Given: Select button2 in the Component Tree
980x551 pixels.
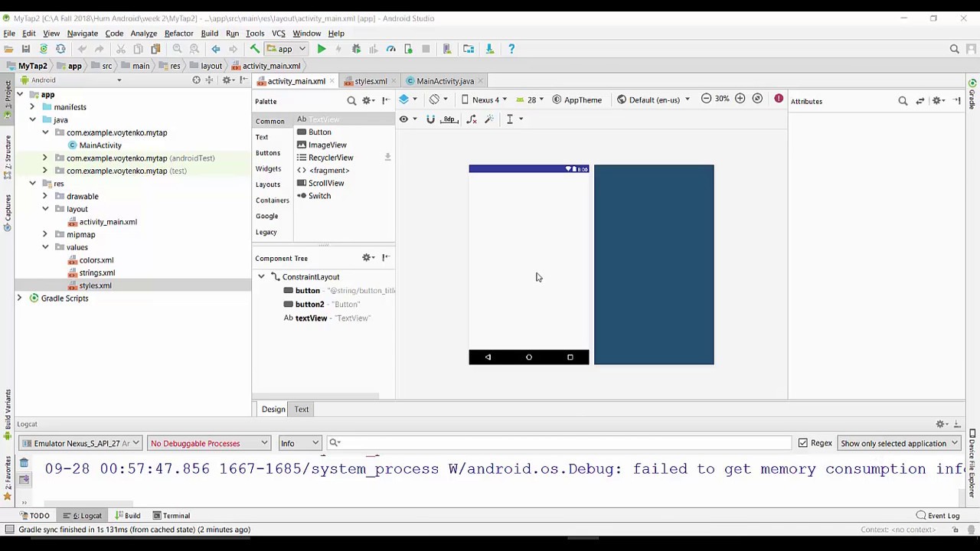Looking at the screenshot, I should [309, 305].
